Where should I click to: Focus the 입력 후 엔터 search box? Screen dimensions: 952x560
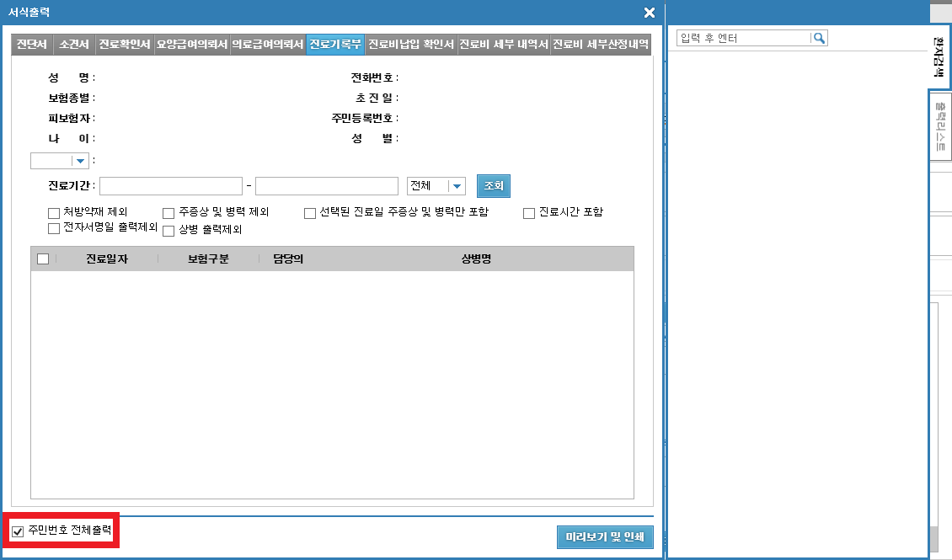743,38
